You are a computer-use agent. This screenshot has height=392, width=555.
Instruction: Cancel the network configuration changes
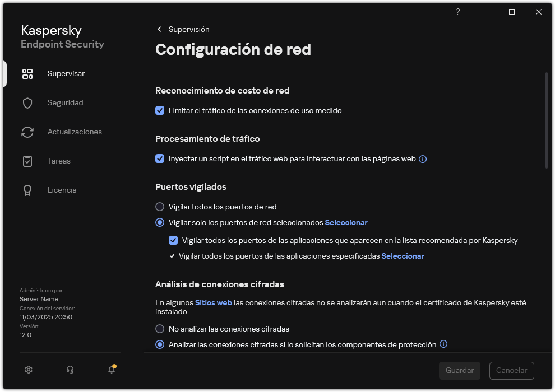click(511, 370)
